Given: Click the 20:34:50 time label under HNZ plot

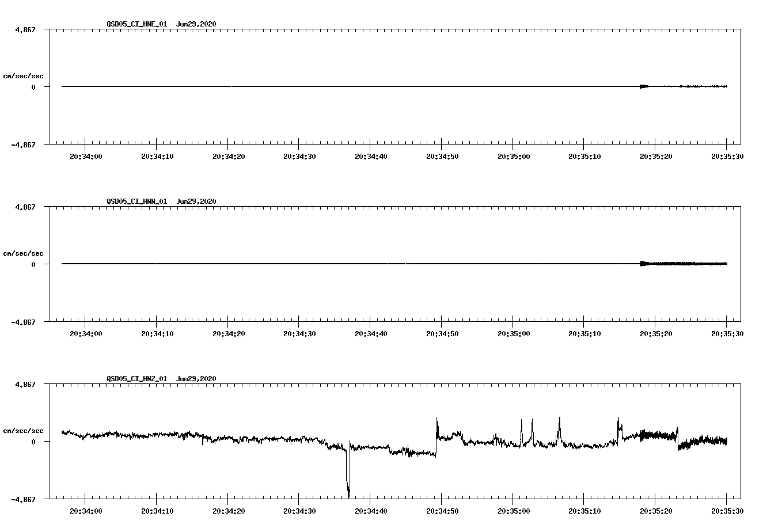Looking at the screenshot, I should click(x=442, y=511).
